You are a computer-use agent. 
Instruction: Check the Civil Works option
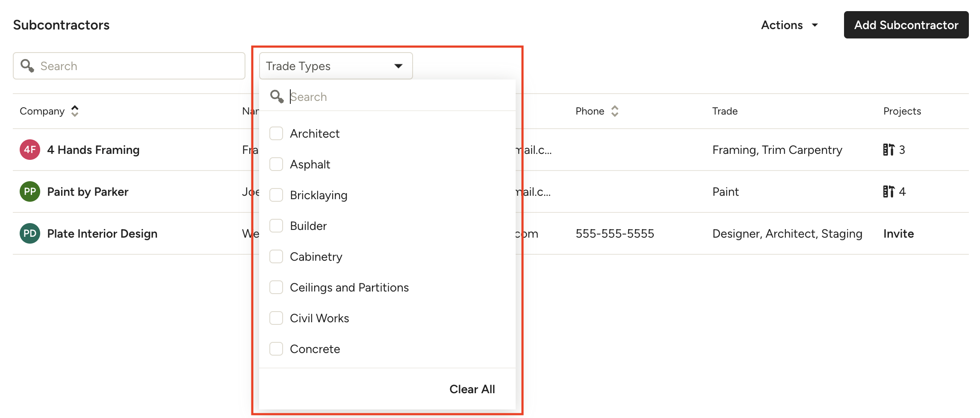click(276, 318)
